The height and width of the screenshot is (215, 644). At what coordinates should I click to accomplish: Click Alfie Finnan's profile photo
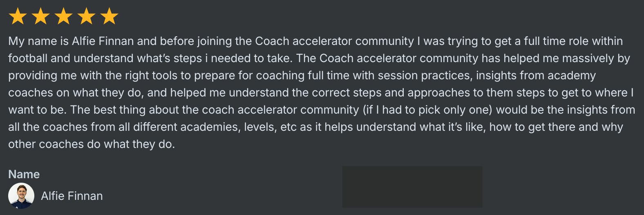pyautogui.click(x=21, y=196)
